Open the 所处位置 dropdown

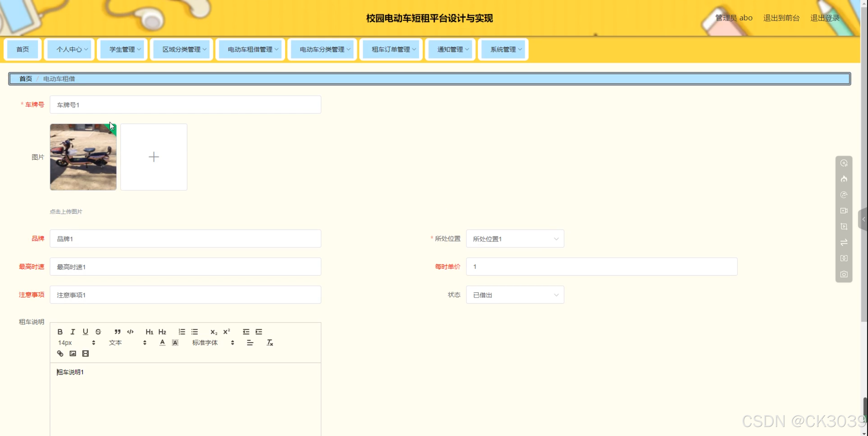click(515, 239)
